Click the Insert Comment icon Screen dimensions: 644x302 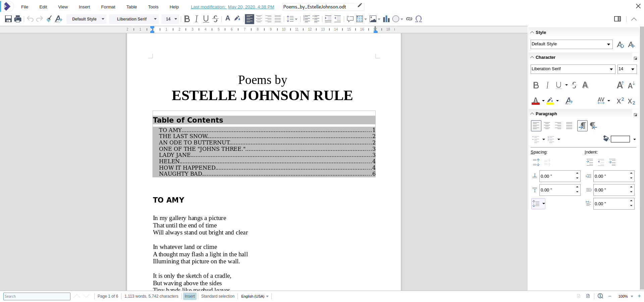[350, 19]
